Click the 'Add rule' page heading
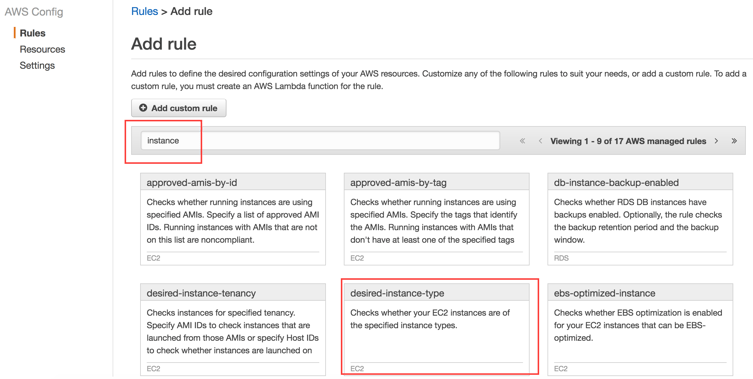Viewport: 753px width, 379px height. coord(164,44)
